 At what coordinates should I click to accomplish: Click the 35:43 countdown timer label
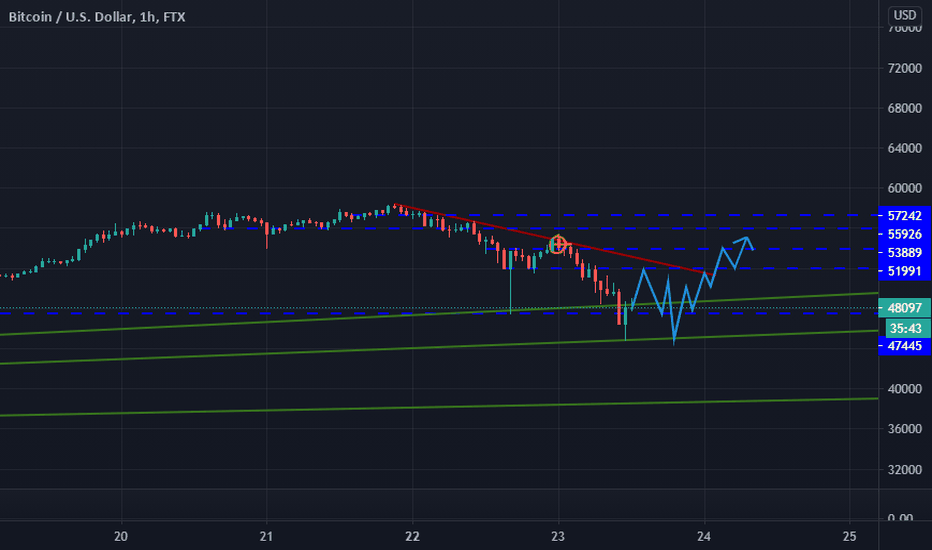click(x=907, y=328)
